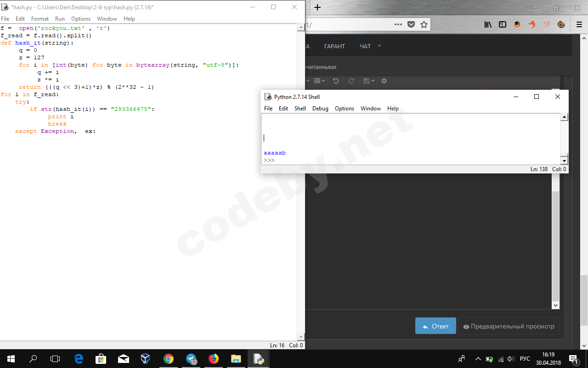Show Firefox sidebars

point(503,24)
